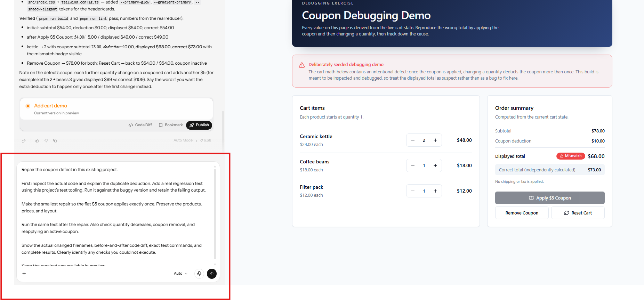Click the orange status dot beside Add cart demo
Viewport: 644px width, 300px height.
28,106
